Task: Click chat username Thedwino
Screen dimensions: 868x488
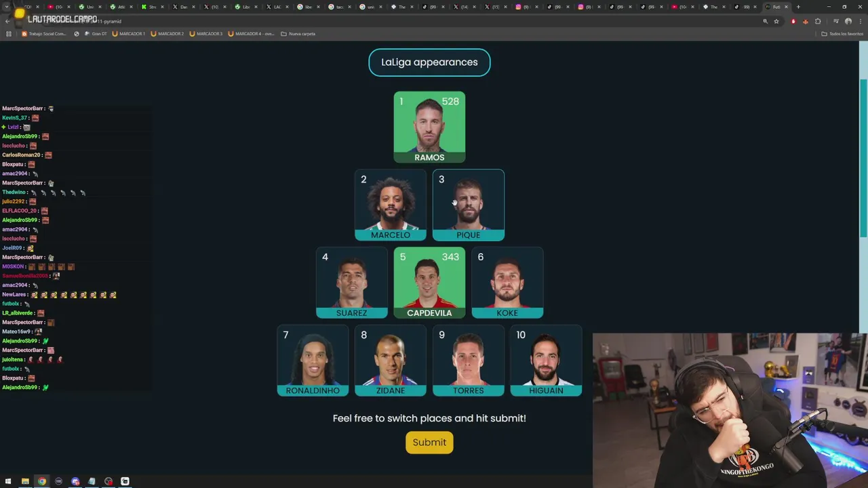Action: coord(14,192)
